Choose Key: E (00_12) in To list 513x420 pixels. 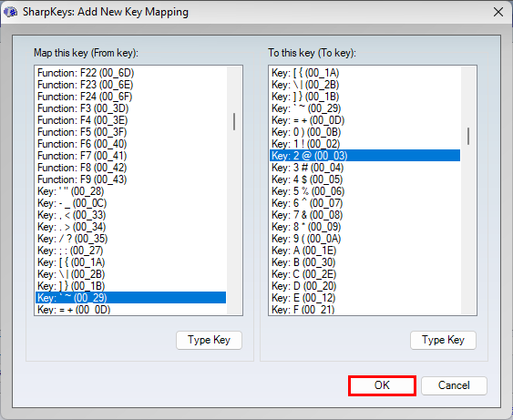click(x=365, y=298)
